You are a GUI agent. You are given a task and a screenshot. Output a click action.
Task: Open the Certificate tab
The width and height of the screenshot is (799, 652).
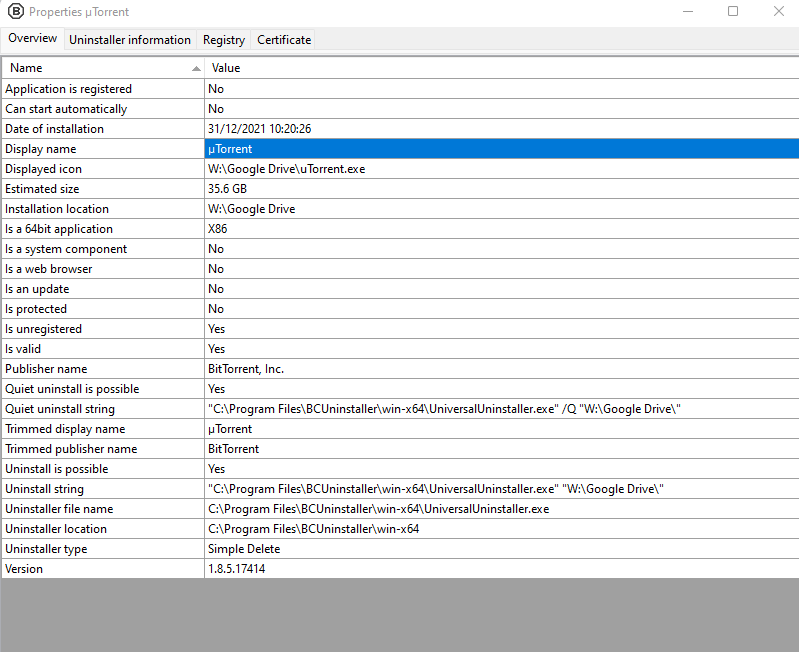click(284, 40)
